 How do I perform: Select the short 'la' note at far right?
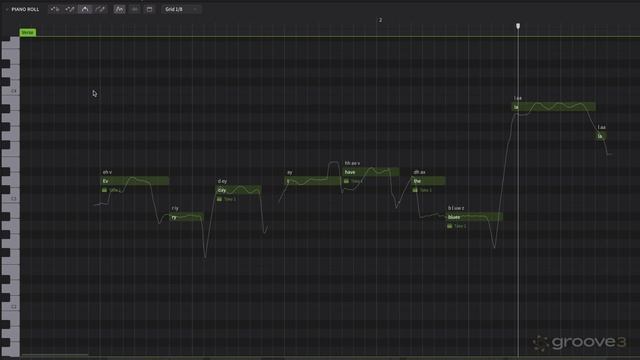(601, 136)
